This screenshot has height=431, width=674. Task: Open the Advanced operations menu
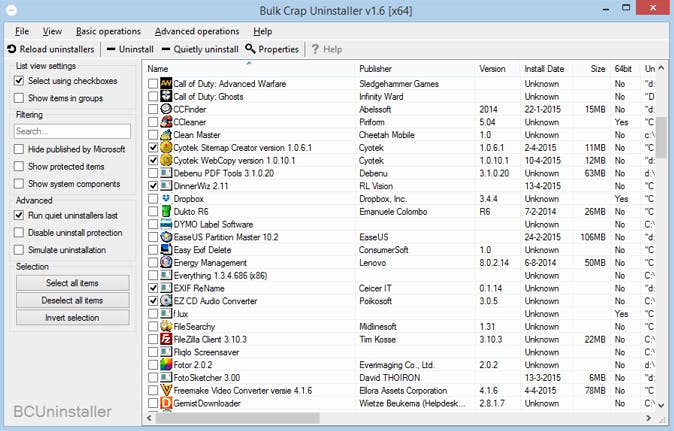click(x=197, y=31)
